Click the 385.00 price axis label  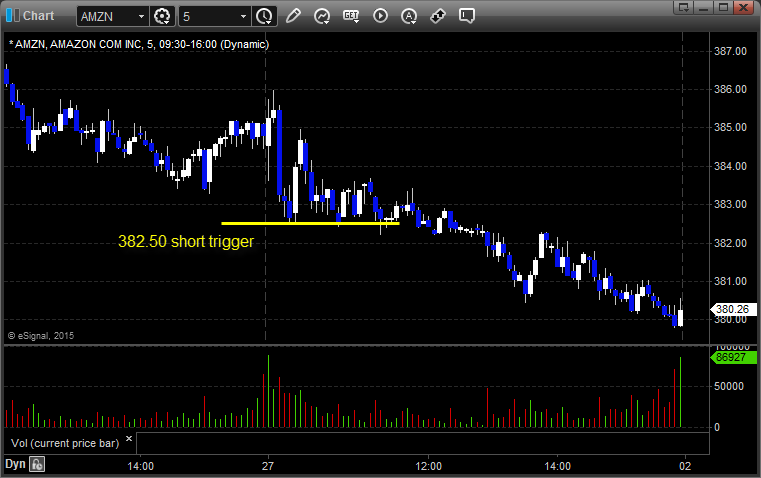pyautogui.click(x=730, y=127)
